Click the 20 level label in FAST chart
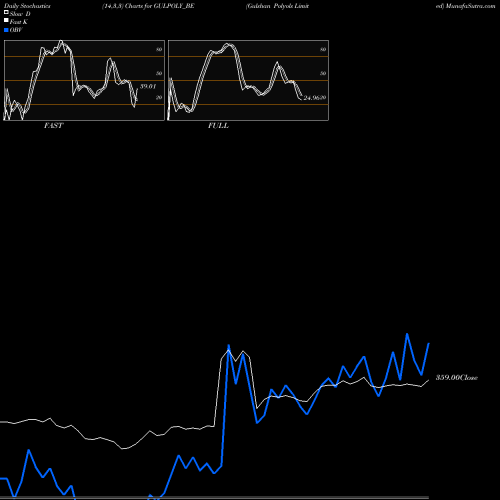500x500 pixels. (x=159, y=97)
